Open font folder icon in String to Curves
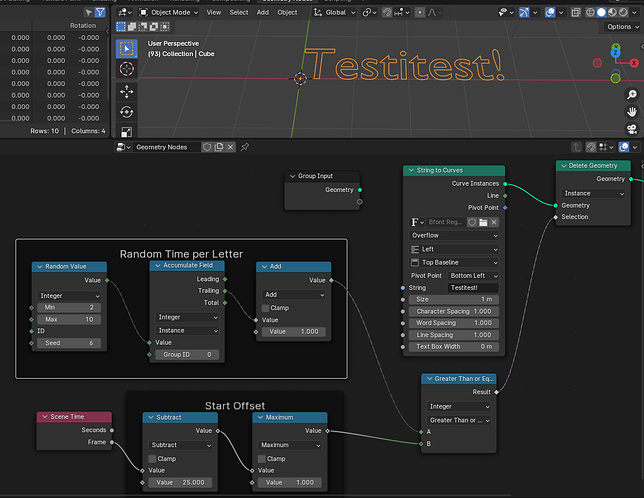Viewport: 644px width, 498px height. pos(483,222)
